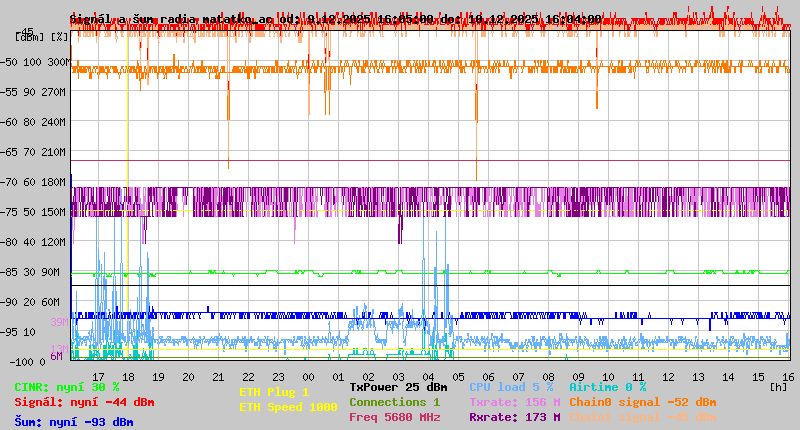Click hour label '14' on time axis
The image size is (800, 430).
pos(728,377)
